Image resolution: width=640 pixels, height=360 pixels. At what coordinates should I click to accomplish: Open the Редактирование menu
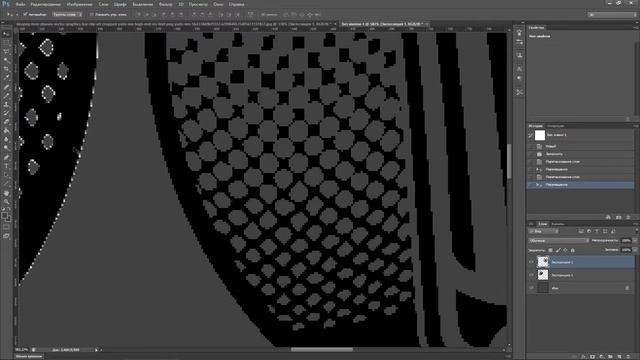click(46, 4)
